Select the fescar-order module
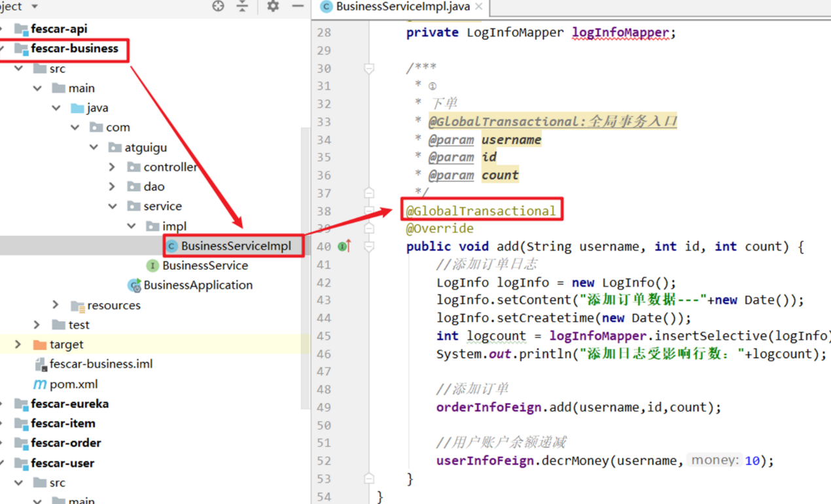This screenshot has width=831, height=504. point(65,443)
